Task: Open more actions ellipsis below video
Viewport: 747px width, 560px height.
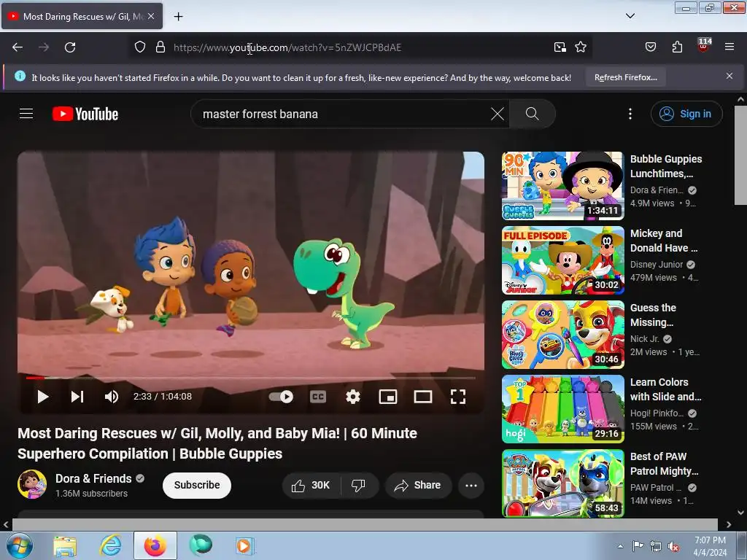Action: pyautogui.click(x=471, y=485)
